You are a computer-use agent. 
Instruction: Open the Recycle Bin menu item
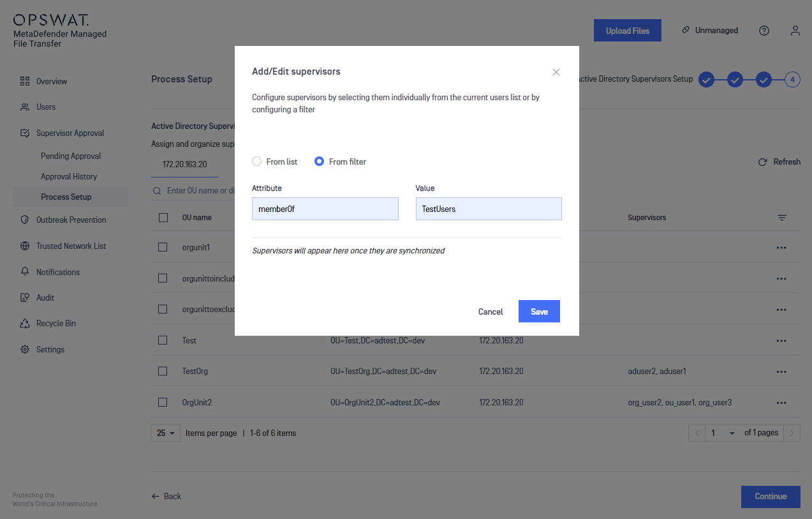point(56,323)
